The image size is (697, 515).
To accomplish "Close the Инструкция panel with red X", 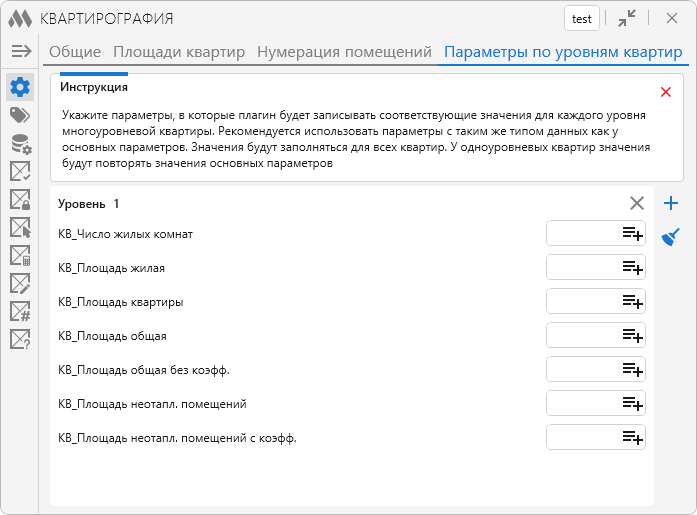I will pyautogui.click(x=666, y=92).
